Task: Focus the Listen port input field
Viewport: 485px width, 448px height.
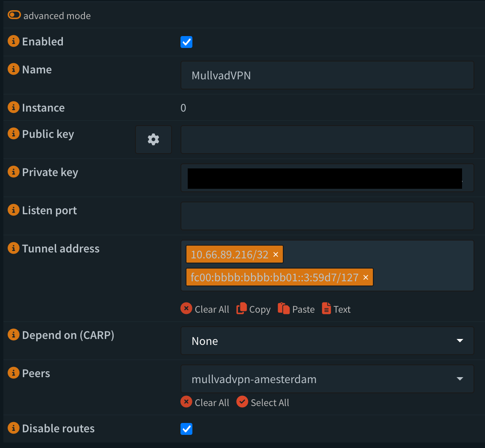Action: pos(327,216)
